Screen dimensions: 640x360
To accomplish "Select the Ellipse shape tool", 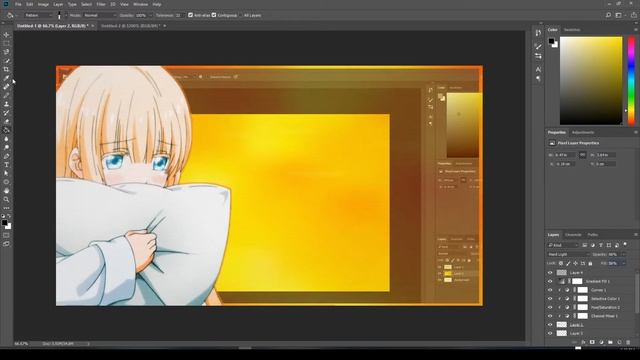I will [x=6, y=182].
